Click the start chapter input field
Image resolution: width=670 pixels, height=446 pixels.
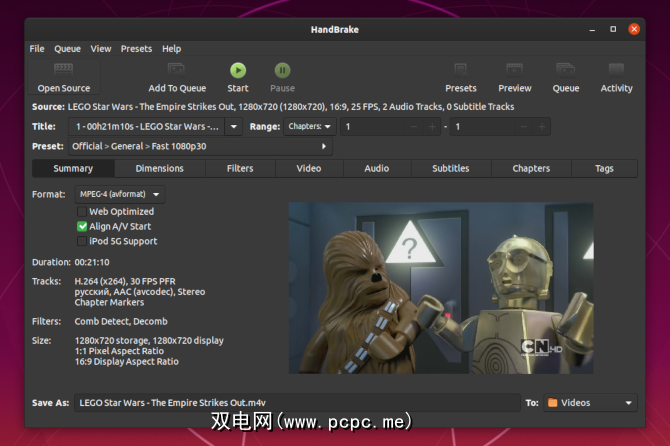click(x=373, y=127)
